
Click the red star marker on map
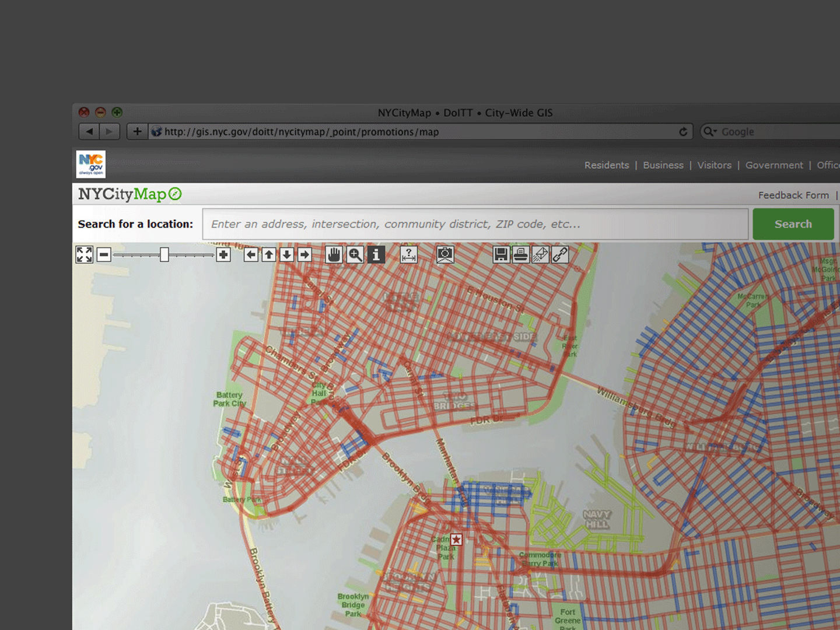click(x=456, y=540)
